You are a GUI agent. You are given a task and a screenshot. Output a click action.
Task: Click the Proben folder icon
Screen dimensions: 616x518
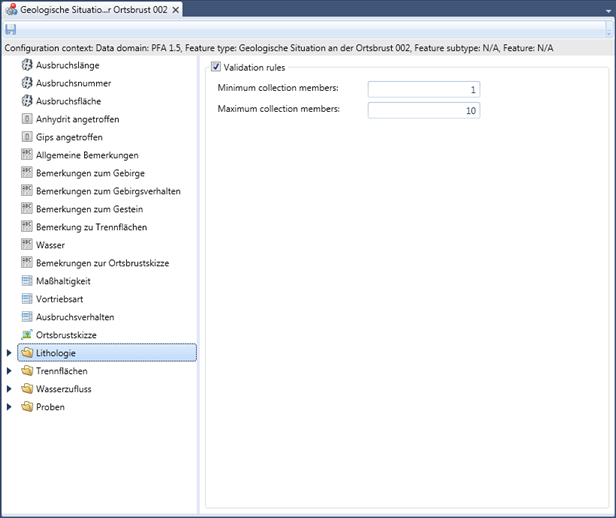[27, 407]
